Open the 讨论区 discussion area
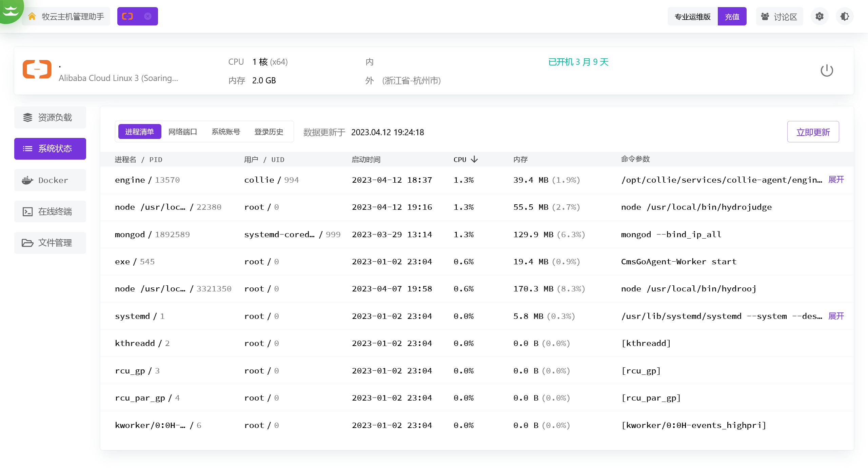This screenshot has width=868, height=468. click(779, 17)
